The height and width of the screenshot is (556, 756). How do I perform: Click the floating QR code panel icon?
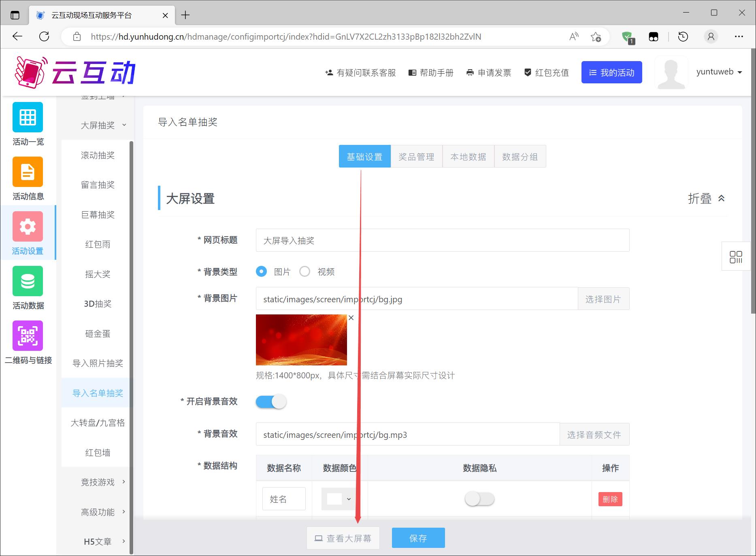point(735,257)
